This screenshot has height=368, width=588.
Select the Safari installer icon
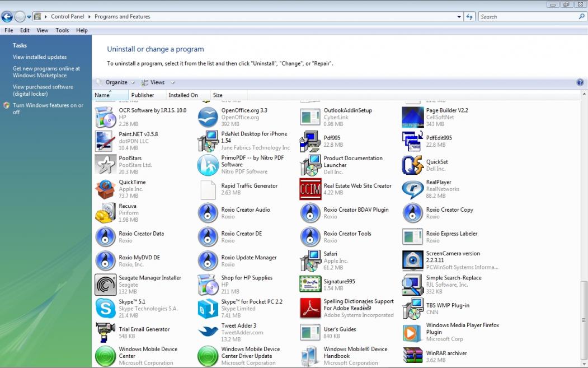pyautogui.click(x=310, y=260)
